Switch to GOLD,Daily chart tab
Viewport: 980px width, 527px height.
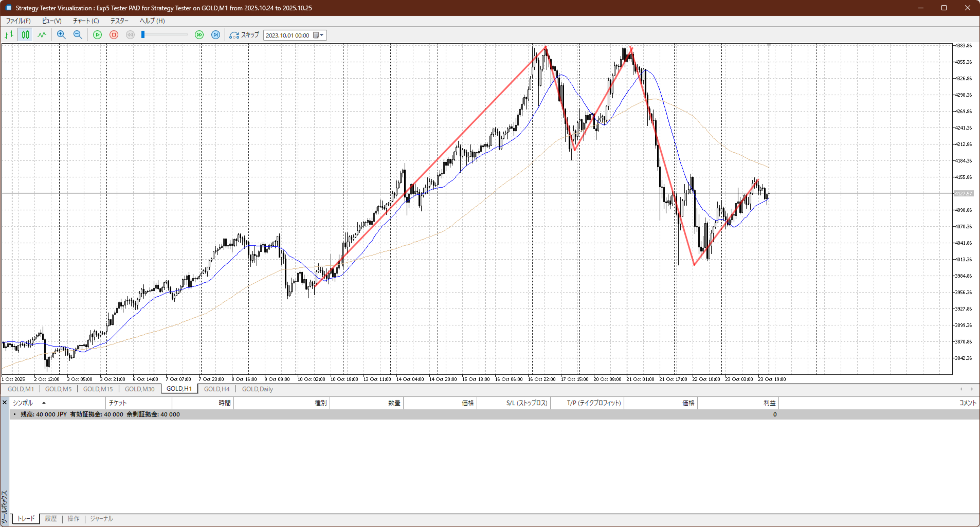click(257, 389)
